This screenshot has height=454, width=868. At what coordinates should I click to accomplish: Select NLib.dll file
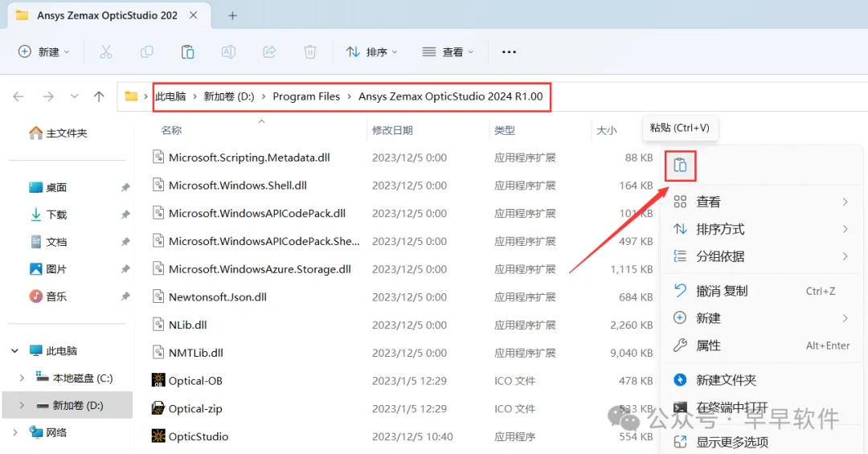click(x=179, y=325)
